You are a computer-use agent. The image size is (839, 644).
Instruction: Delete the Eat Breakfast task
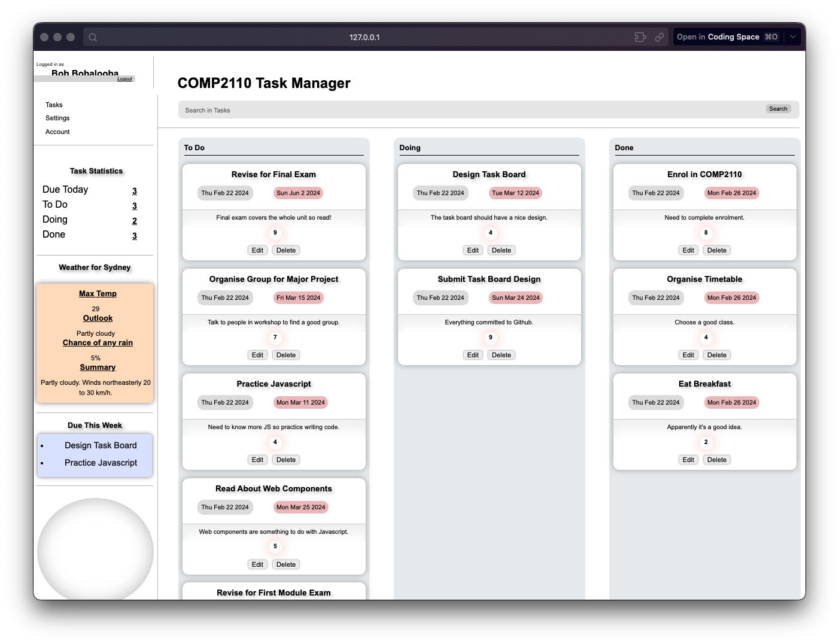pos(716,460)
